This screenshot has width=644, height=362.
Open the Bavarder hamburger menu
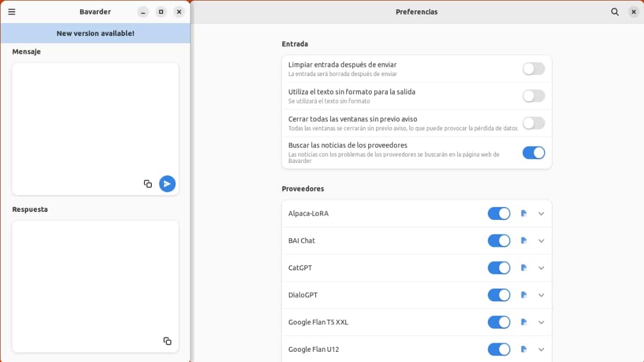pyautogui.click(x=12, y=12)
